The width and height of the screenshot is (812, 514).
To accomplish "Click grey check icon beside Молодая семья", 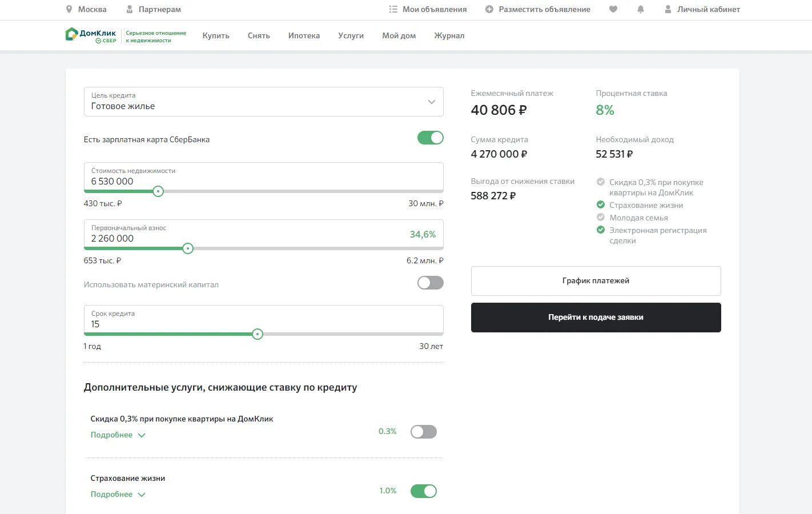I will [601, 217].
